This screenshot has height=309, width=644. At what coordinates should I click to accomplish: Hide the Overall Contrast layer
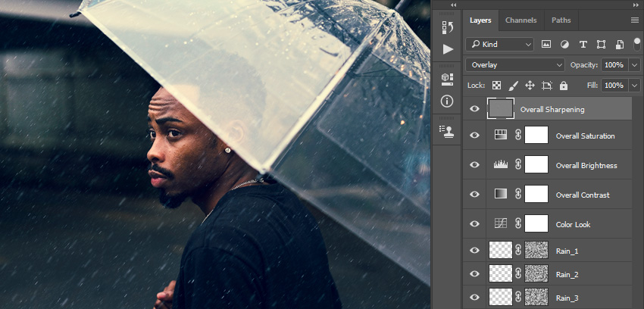tap(474, 194)
